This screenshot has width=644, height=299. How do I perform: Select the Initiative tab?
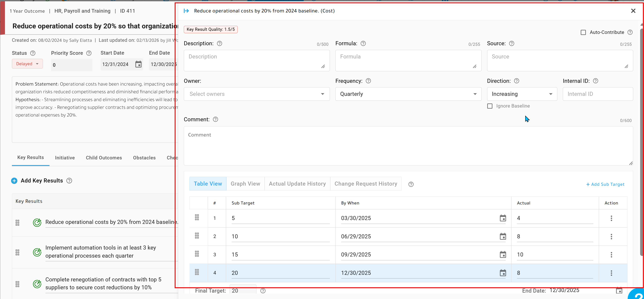[x=65, y=158]
